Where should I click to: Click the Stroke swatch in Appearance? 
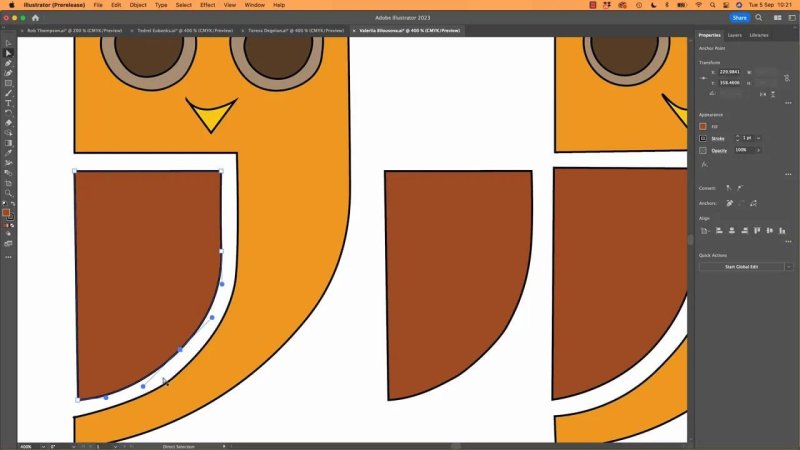click(703, 138)
